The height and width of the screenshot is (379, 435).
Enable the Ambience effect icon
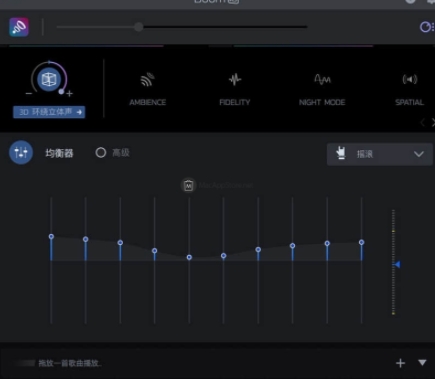point(147,79)
